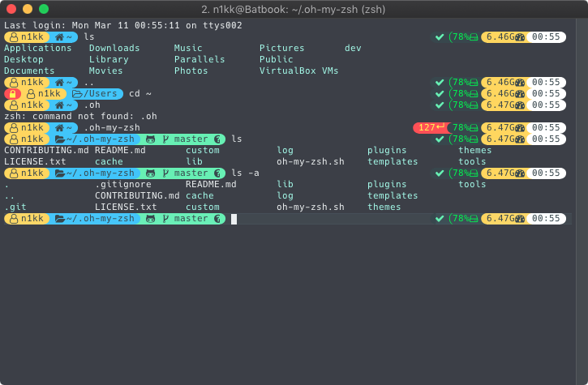Click the Movies directory name
This screenshot has width=588, height=385.
[x=105, y=71]
